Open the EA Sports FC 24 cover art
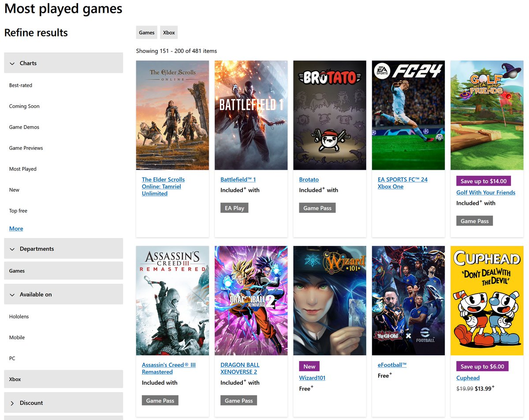The height and width of the screenshot is (420, 529). click(408, 115)
